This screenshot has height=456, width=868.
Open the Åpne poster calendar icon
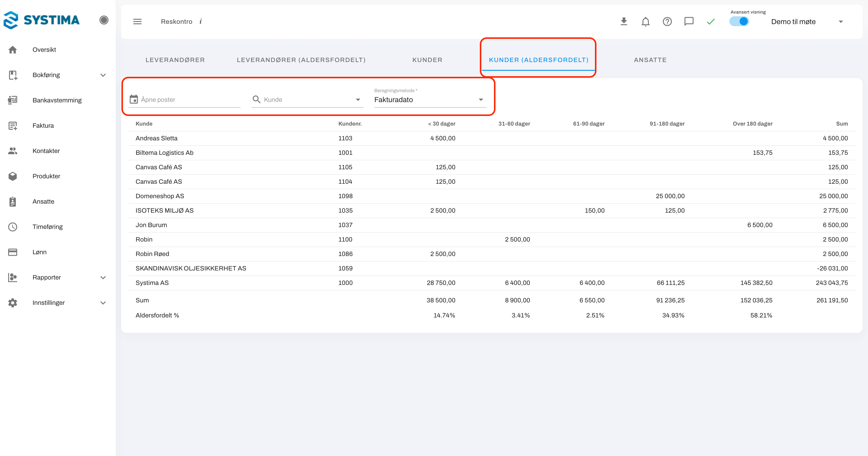click(134, 99)
